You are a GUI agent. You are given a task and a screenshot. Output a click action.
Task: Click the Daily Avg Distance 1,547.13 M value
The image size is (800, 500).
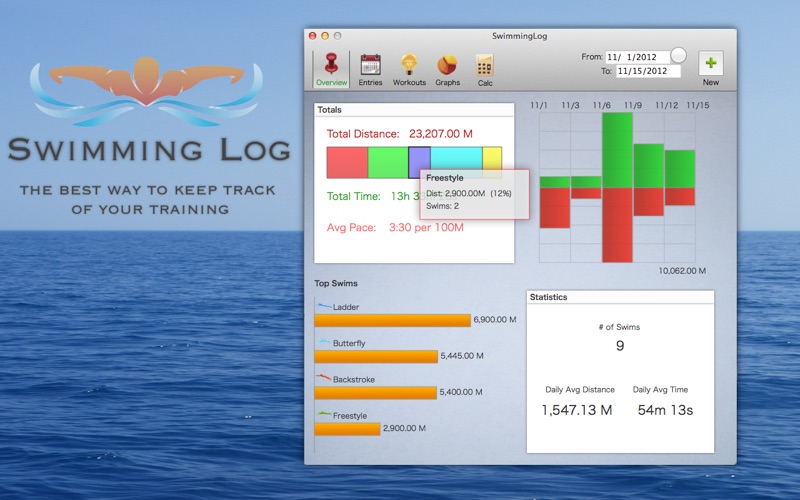pos(577,410)
